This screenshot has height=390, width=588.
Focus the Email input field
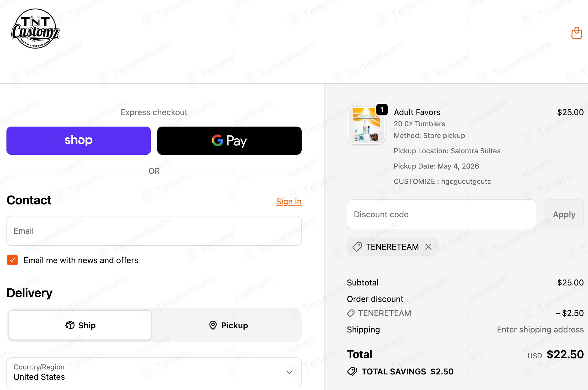154,231
